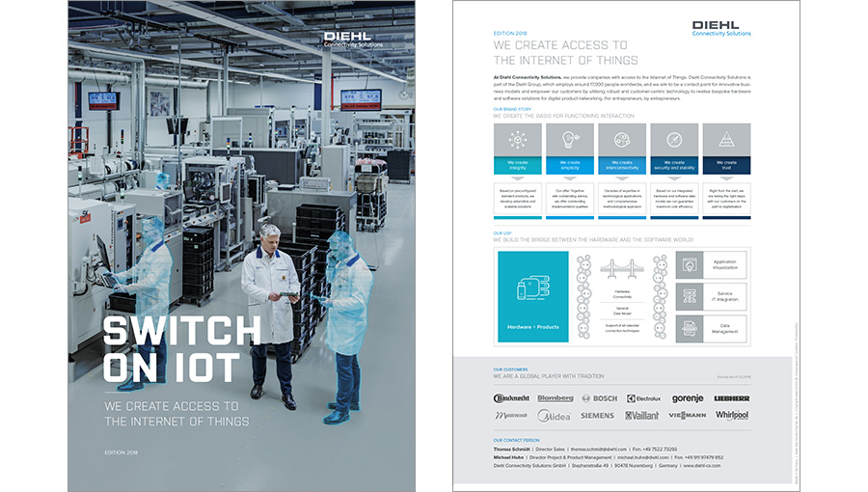Click the simplicity lightbulb icon
The height and width of the screenshot is (492, 868).
click(x=569, y=138)
